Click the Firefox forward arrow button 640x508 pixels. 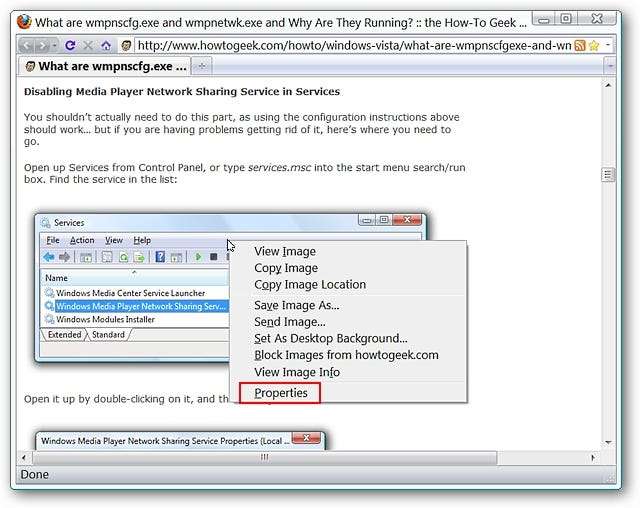coord(42,45)
